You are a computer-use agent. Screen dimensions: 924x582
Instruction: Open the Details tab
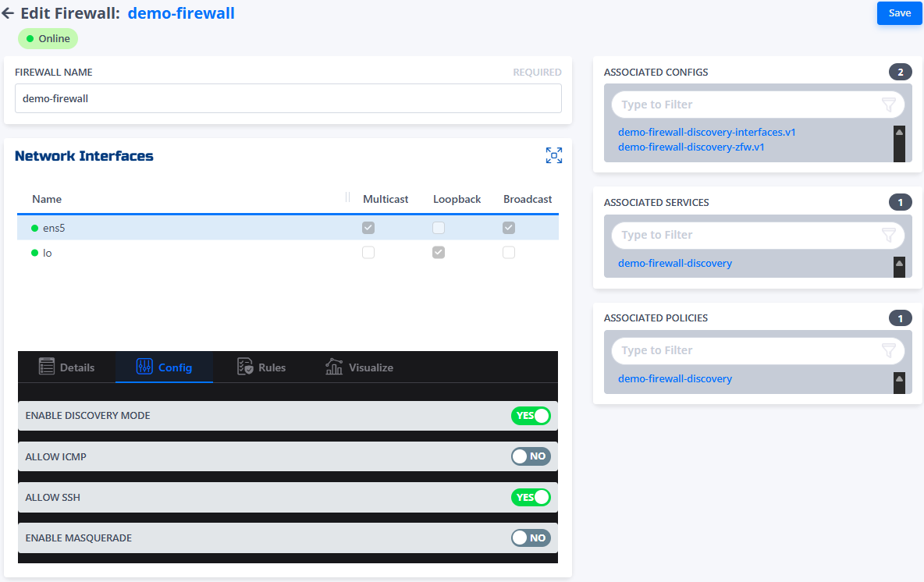[66, 367]
